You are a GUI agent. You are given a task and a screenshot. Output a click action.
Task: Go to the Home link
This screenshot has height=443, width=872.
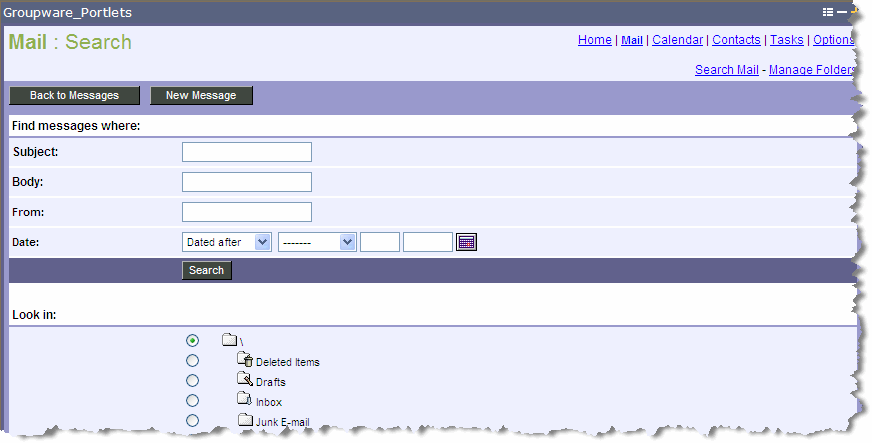pos(594,40)
